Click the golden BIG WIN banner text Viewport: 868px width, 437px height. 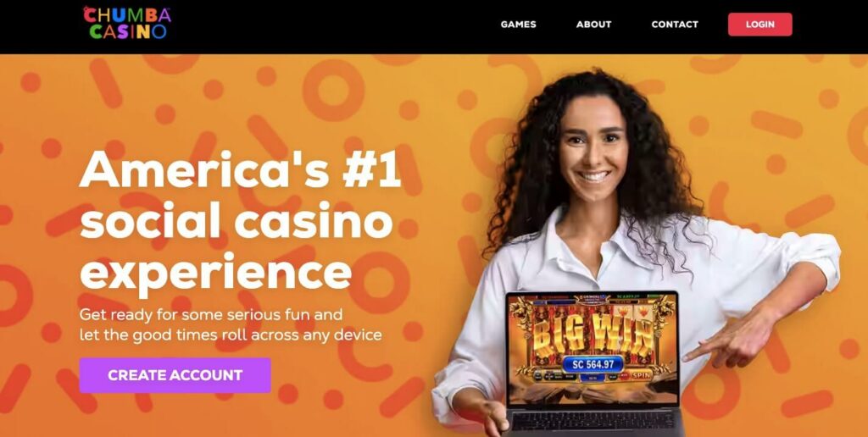(593, 335)
